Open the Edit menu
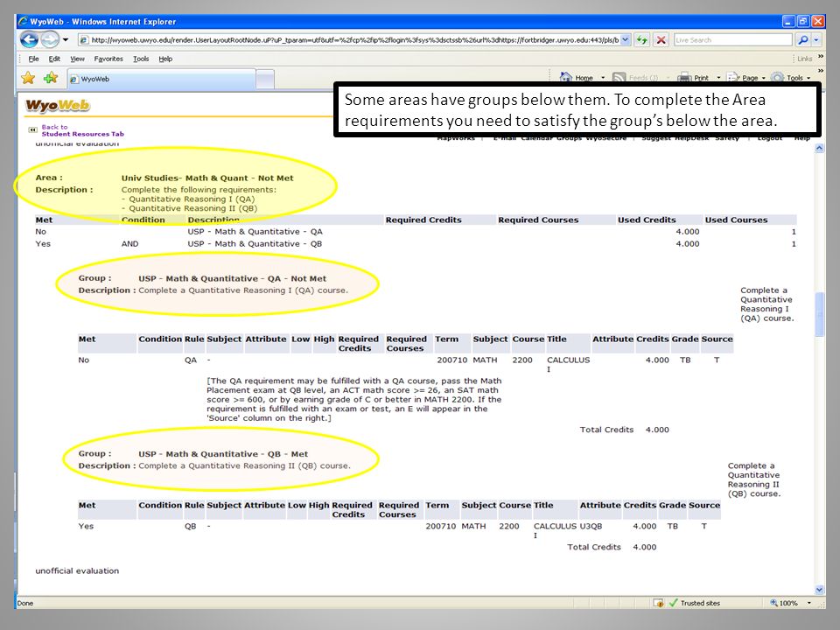 tap(54, 59)
